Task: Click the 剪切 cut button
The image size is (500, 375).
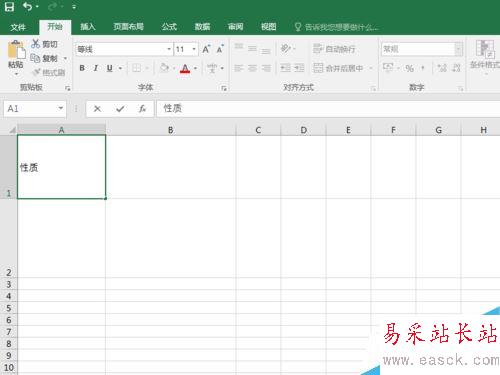Action: tap(44, 44)
